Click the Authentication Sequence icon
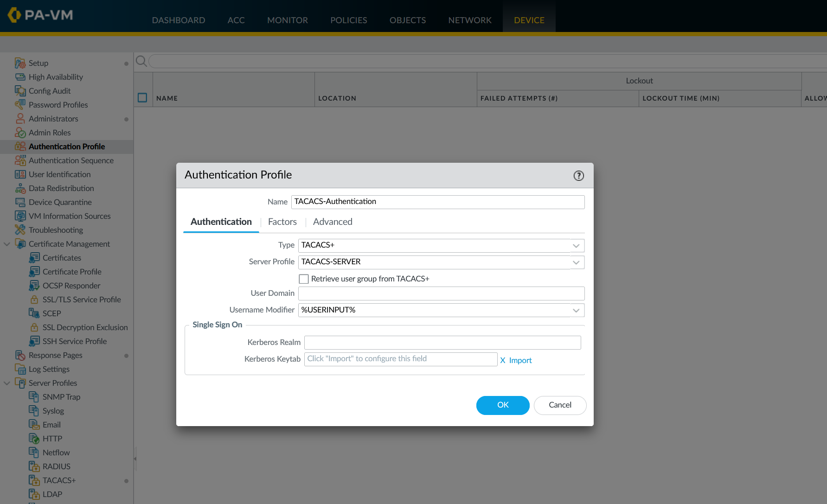The width and height of the screenshot is (827, 504). pyautogui.click(x=20, y=160)
